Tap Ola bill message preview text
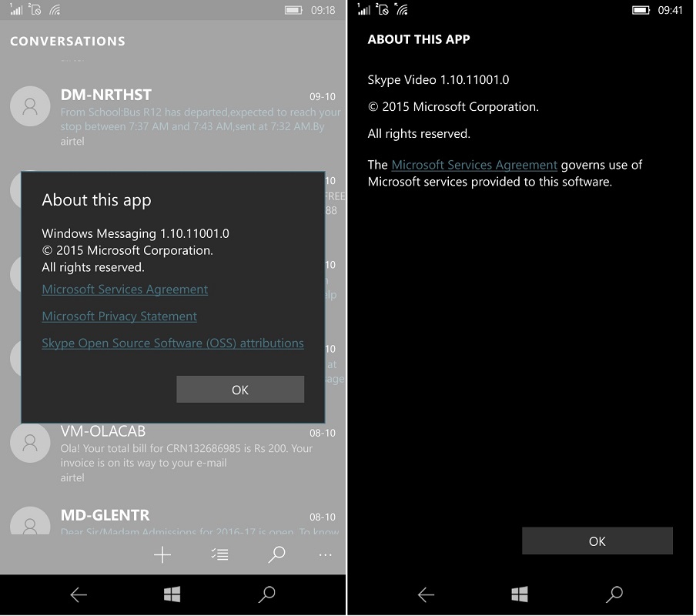Image resolution: width=696 pixels, height=616 pixels. (186, 455)
